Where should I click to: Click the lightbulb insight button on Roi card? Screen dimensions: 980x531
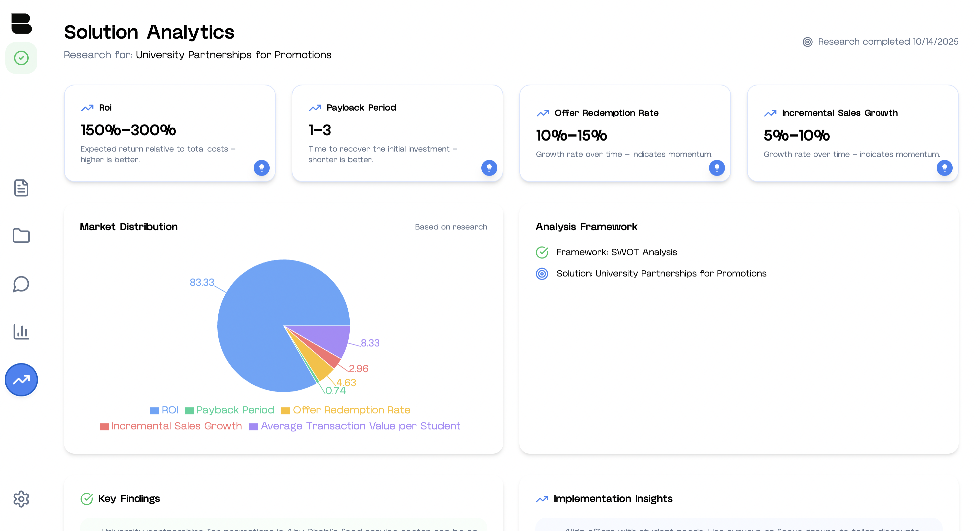[x=262, y=168]
